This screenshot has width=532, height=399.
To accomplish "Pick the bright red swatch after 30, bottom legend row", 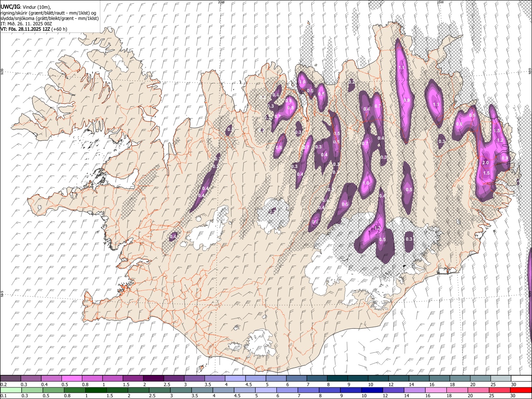I will coord(521,390).
